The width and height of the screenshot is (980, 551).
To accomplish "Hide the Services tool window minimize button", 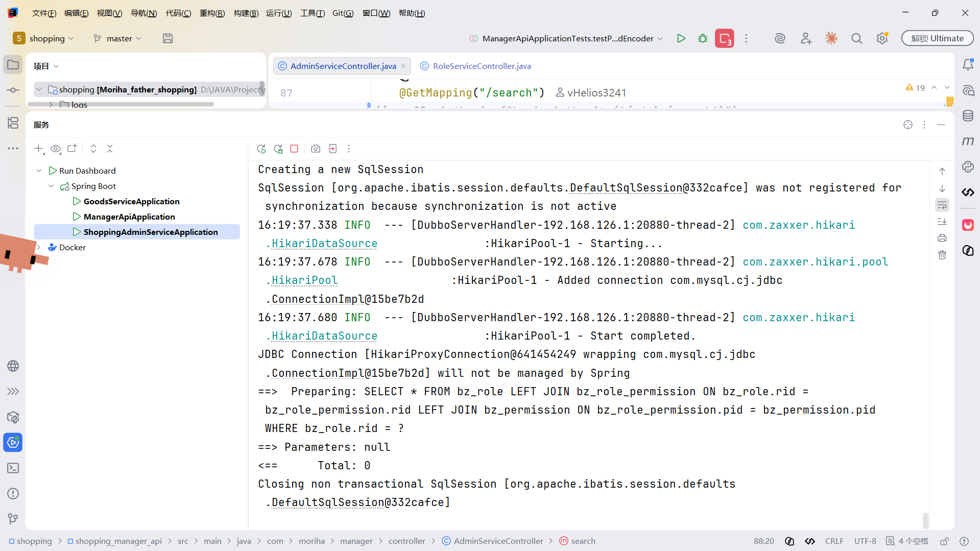I will pos(941,125).
